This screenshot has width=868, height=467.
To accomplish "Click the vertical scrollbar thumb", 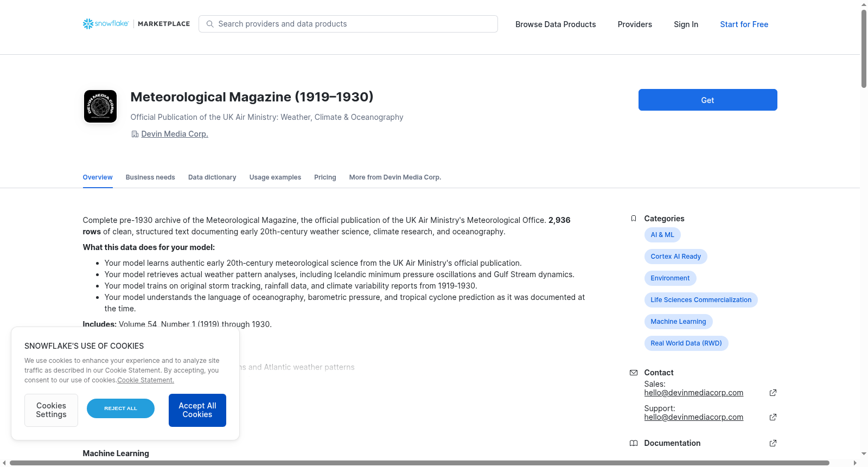I will [864, 49].
